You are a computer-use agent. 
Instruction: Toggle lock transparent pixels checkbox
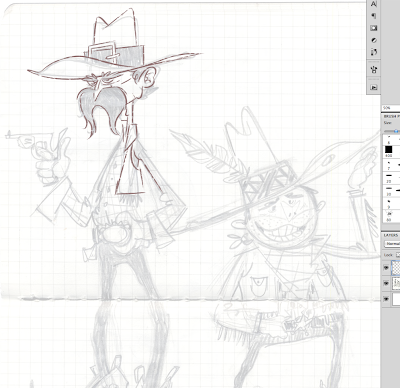click(x=398, y=255)
